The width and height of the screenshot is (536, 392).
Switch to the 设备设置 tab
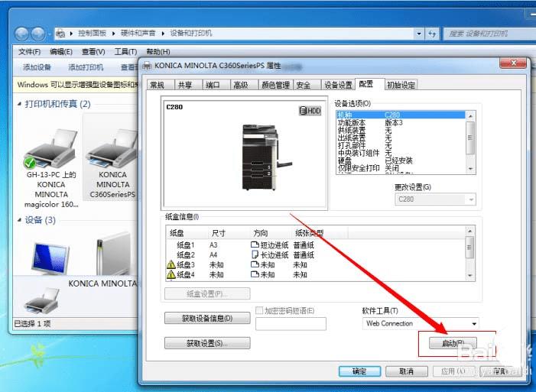[338, 85]
